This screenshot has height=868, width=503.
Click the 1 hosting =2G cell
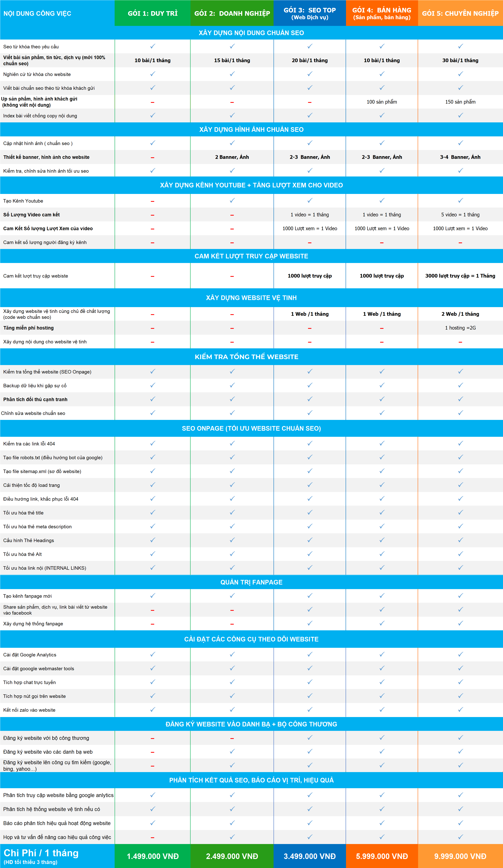point(460,328)
